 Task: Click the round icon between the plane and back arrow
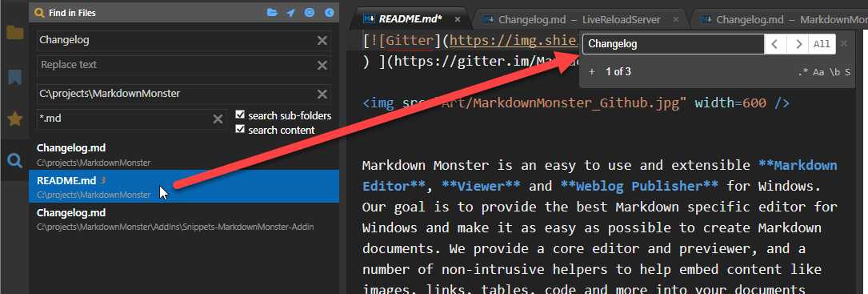(x=310, y=12)
